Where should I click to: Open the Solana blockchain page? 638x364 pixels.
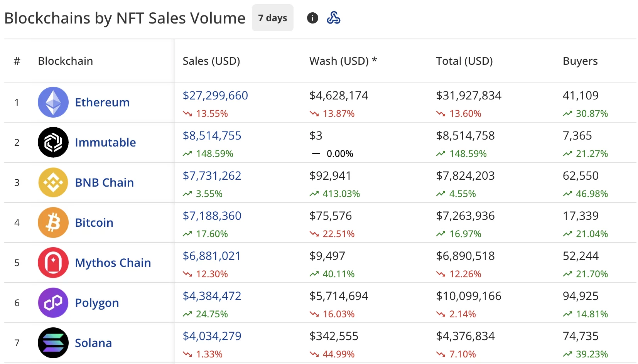click(93, 343)
